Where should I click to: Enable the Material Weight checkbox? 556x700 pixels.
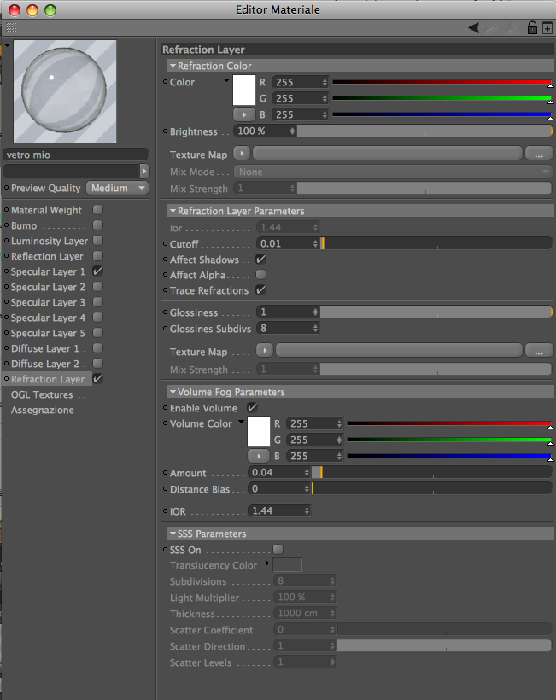pos(97,209)
